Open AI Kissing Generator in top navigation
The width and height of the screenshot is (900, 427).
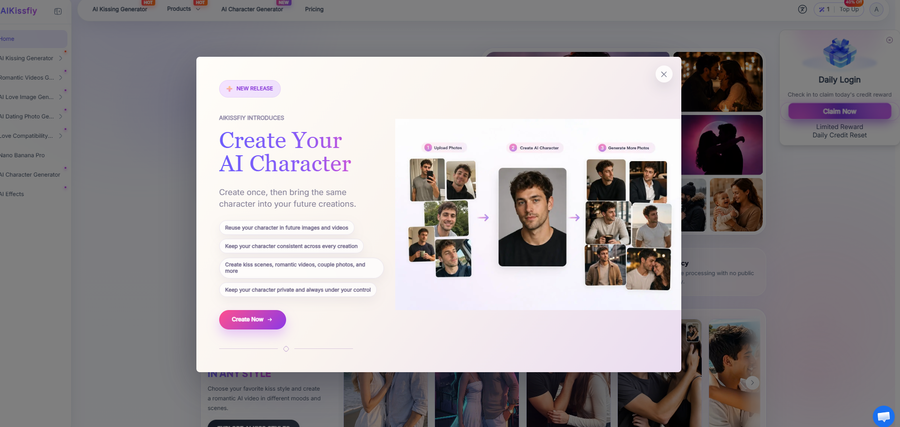pos(119,9)
